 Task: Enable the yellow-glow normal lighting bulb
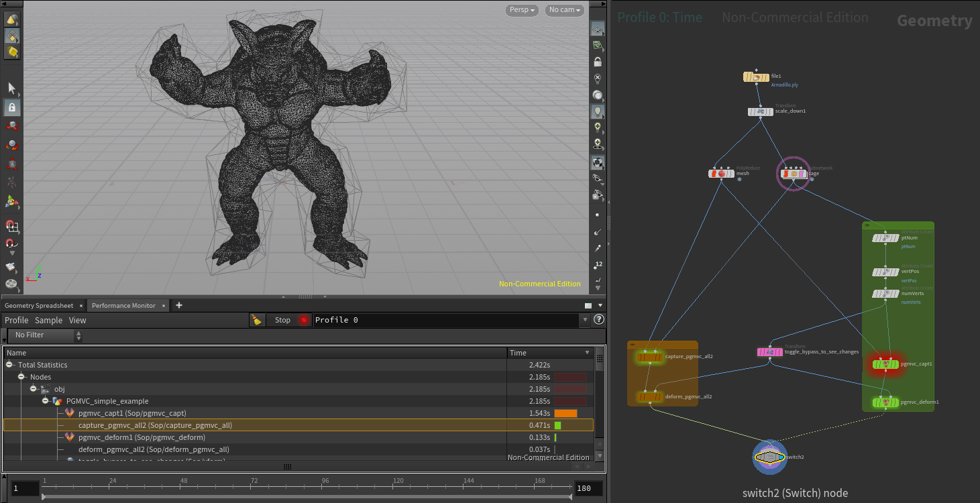click(597, 127)
